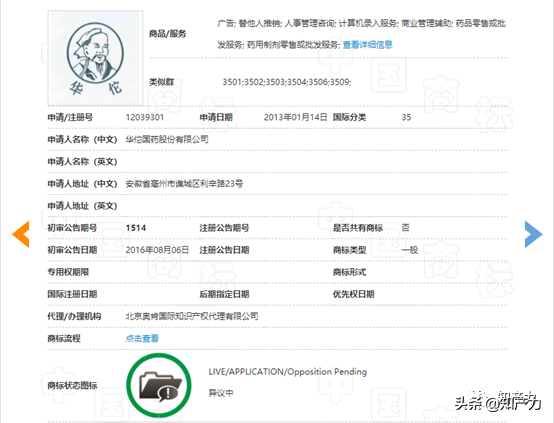Screen dimensions: 554x423
Task: Open the 华佗 trademark logo image
Action: tap(95, 58)
